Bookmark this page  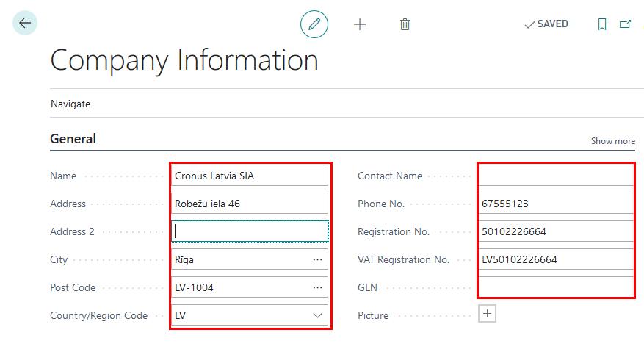click(x=602, y=24)
